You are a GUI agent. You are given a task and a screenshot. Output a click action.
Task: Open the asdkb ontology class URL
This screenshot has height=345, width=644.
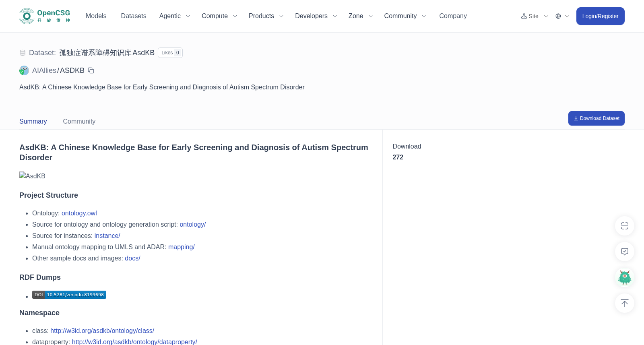pyautogui.click(x=102, y=331)
